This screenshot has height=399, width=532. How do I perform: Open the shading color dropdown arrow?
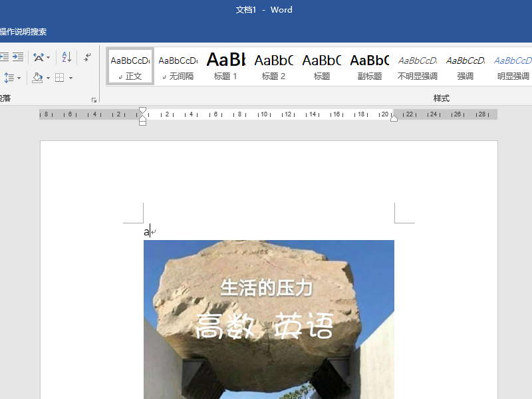coord(48,78)
